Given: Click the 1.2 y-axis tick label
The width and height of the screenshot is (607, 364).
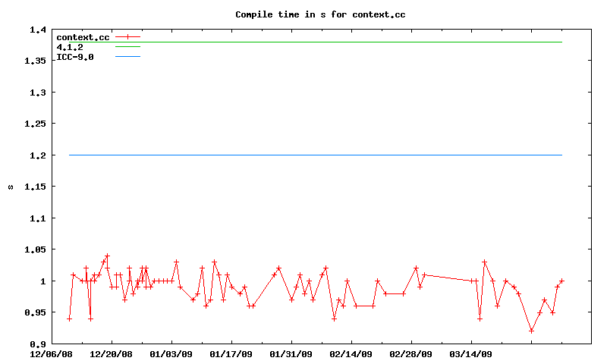Looking at the screenshot, I should pyautogui.click(x=37, y=155).
